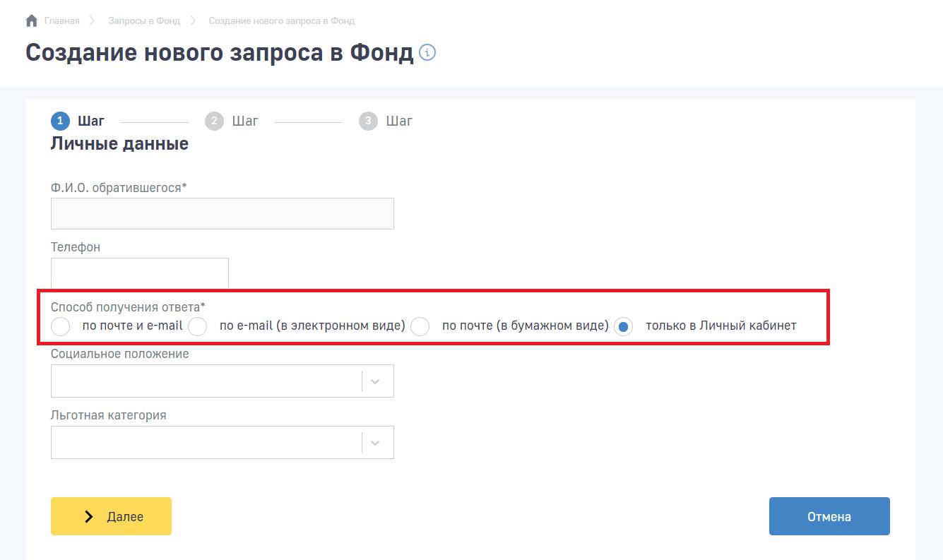
Task: Click into the Телефон input field
Action: [139, 273]
